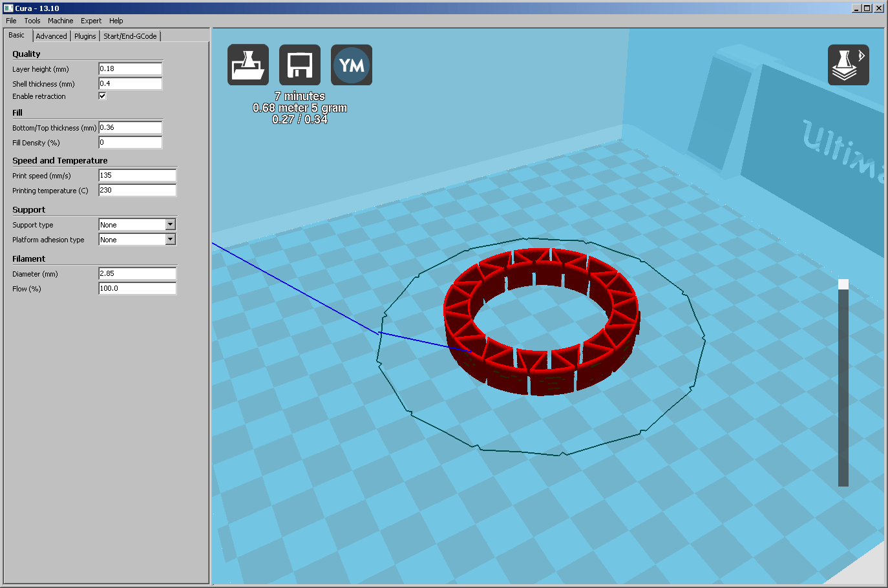Click the Save toolpath floppy icon

pos(300,65)
